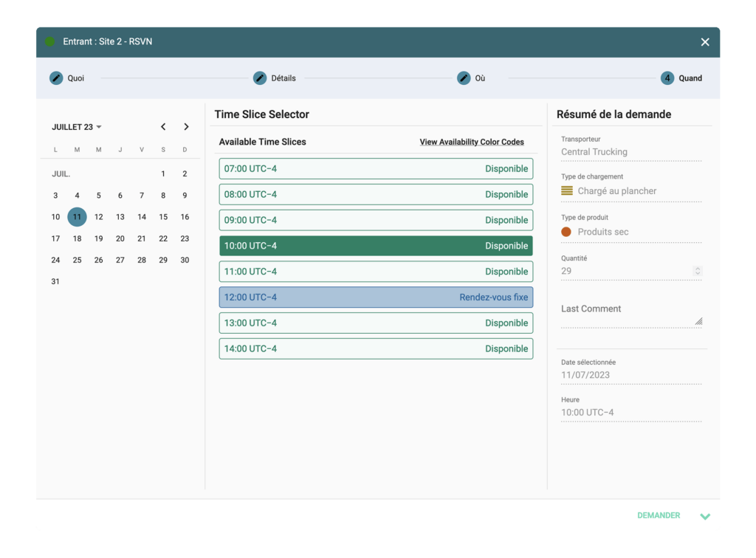Click the step 4 circle for Quand
The width and height of the screenshot is (756, 558).
pos(667,78)
